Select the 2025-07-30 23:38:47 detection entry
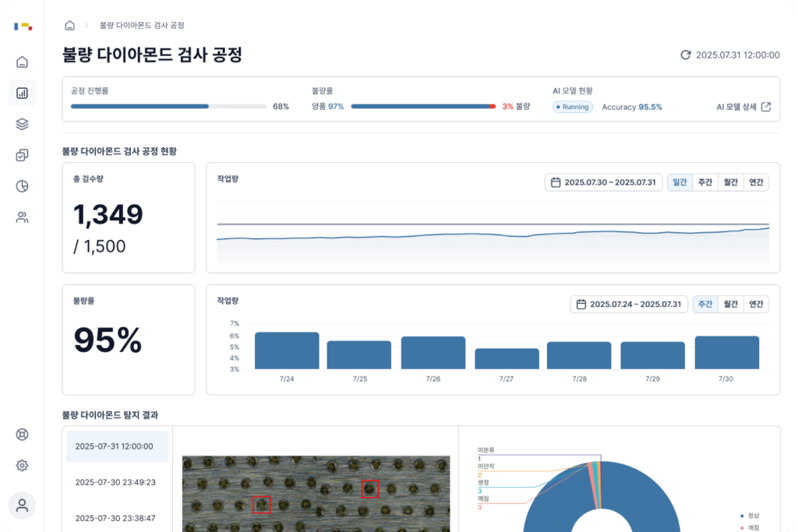 (x=117, y=518)
